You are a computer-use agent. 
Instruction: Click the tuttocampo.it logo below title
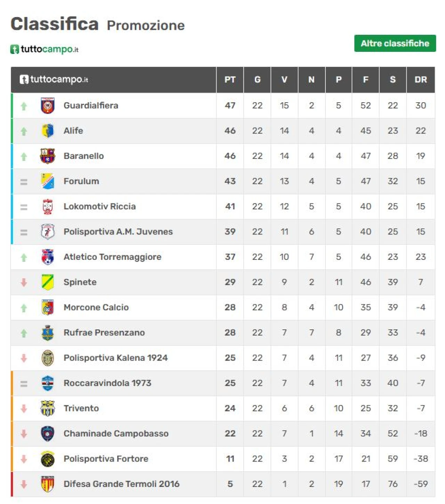(x=44, y=49)
